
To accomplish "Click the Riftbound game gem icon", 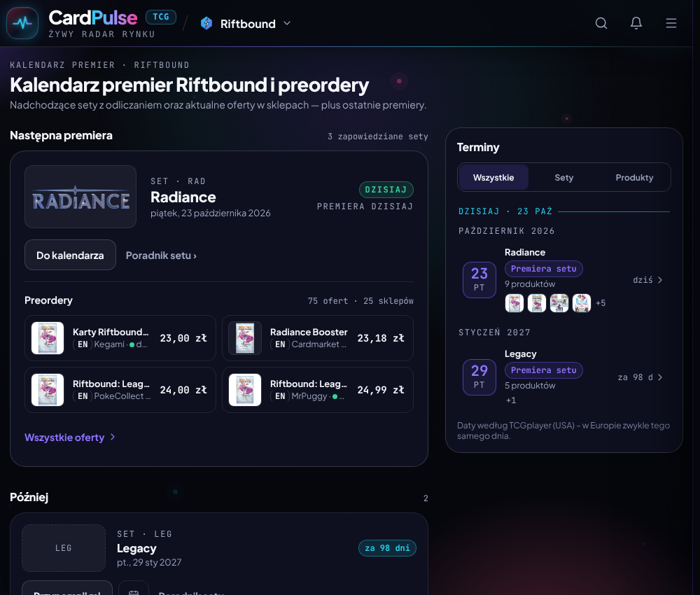I will click(x=206, y=23).
